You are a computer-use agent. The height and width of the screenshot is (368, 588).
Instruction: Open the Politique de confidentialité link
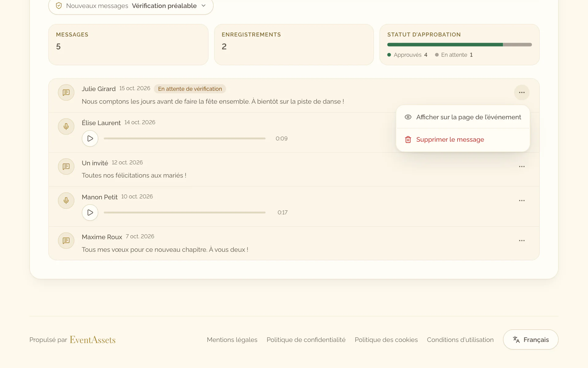306,340
